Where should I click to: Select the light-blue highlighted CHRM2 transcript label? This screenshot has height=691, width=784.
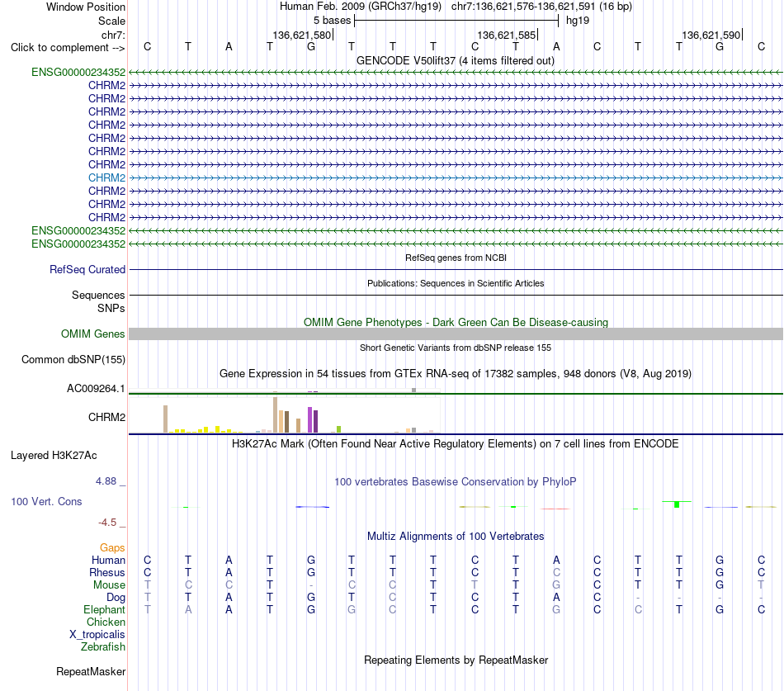[106, 177]
